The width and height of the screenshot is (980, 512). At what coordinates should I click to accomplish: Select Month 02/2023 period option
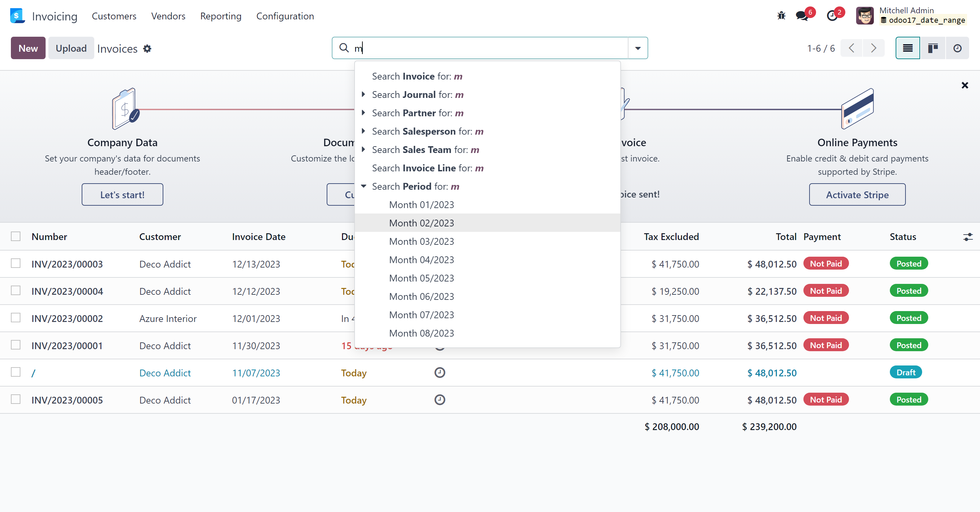click(x=422, y=223)
